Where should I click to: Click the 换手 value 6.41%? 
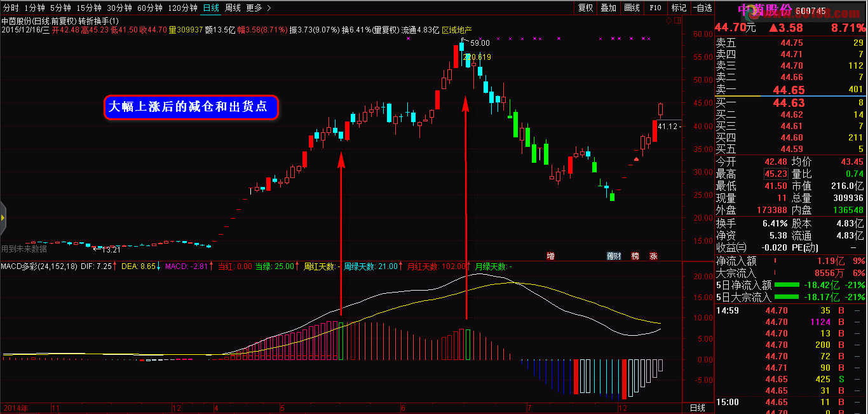pyautogui.click(x=775, y=223)
